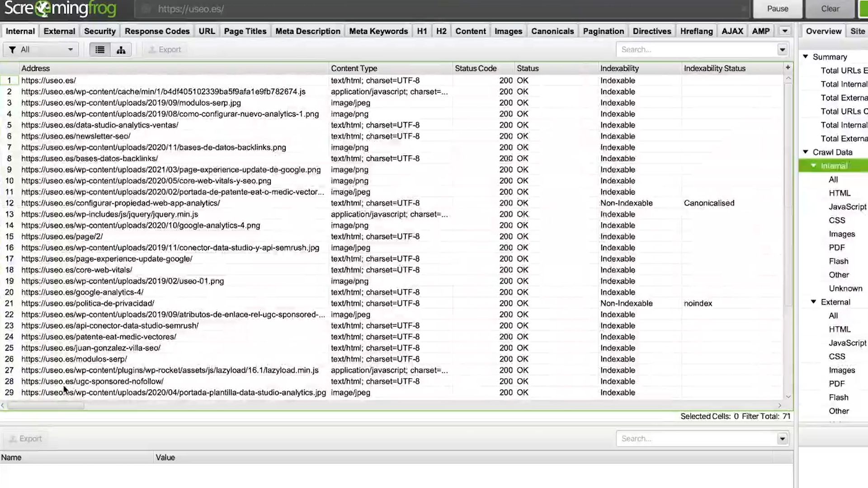Select PDF under Internal in sidebar
The height and width of the screenshot is (488, 868).
(x=837, y=248)
